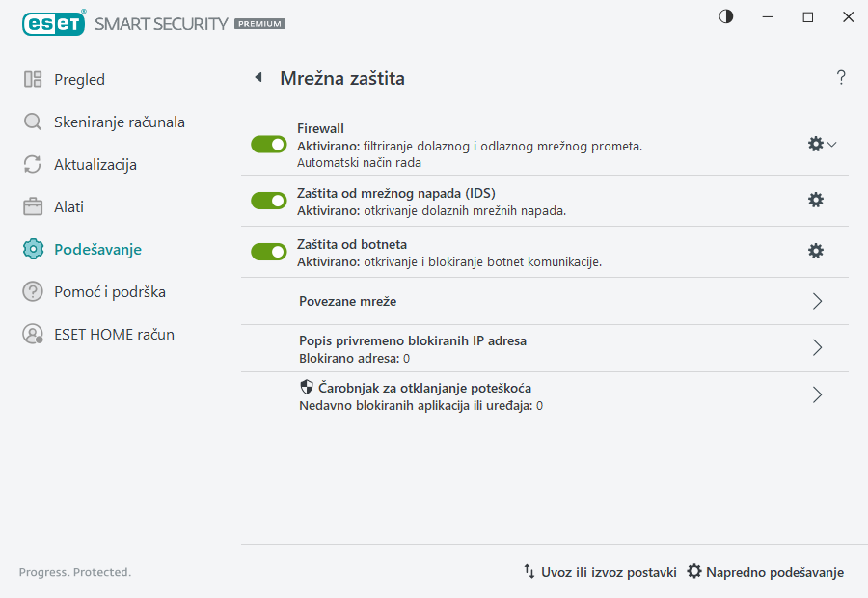Click Uvoz ili izvoz postavki
The width and height of the screenshot is (868, 598).
coord(602,571)
